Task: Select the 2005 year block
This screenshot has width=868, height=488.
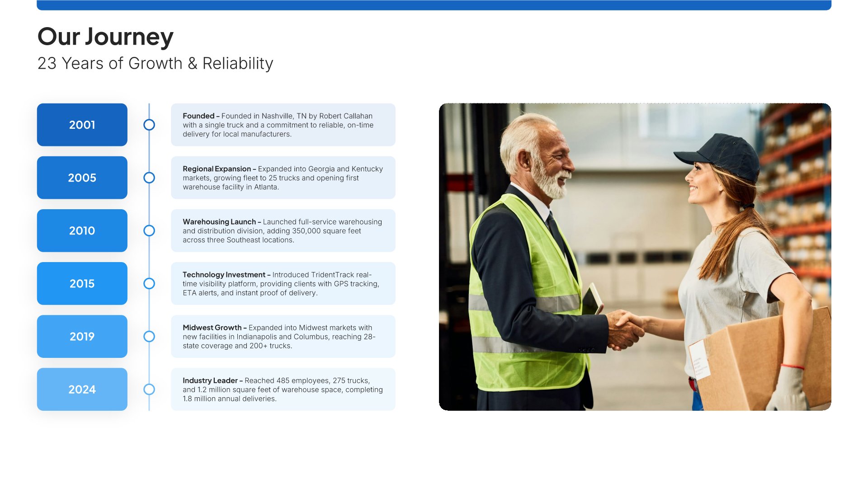Action: [82, 178]
